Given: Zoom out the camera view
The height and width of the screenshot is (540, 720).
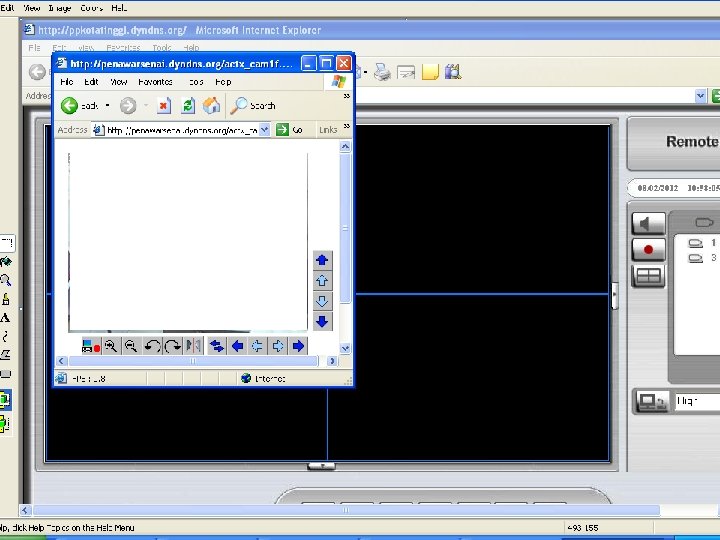Looking at the screenshot, I should (x=131, y=346).
